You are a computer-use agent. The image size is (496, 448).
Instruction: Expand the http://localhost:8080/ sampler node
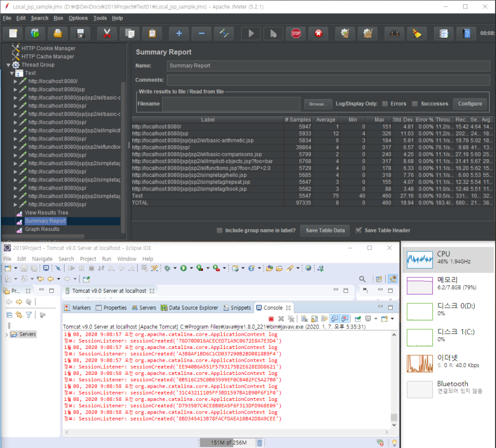pyautogui.click(x=15, y=81)
